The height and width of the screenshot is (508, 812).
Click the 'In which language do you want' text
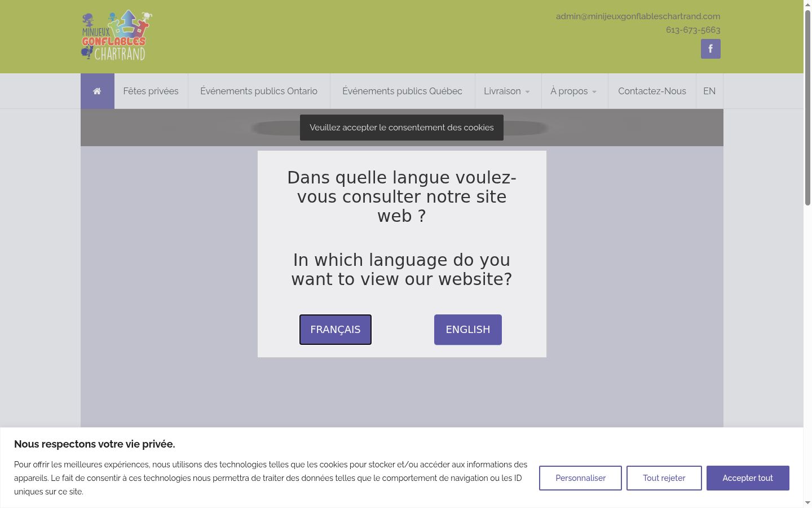pyautogui.click(x=402, y=269)
